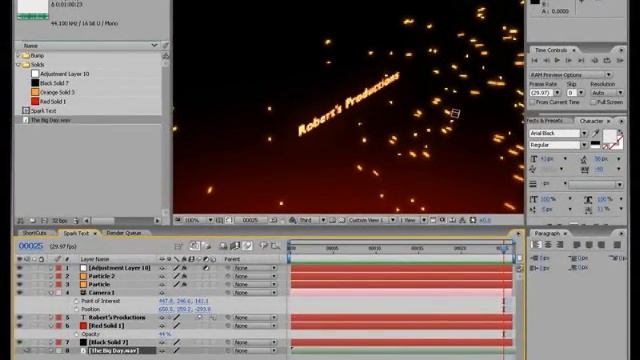The image size is (640, 360).
Task: Toggle Frame Blending switch in timeline
Action: tap(235, 246)
